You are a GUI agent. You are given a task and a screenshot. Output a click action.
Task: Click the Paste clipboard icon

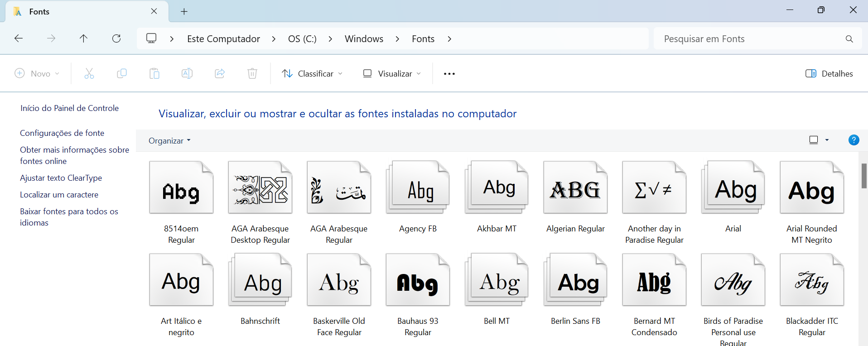coord(154,73)
